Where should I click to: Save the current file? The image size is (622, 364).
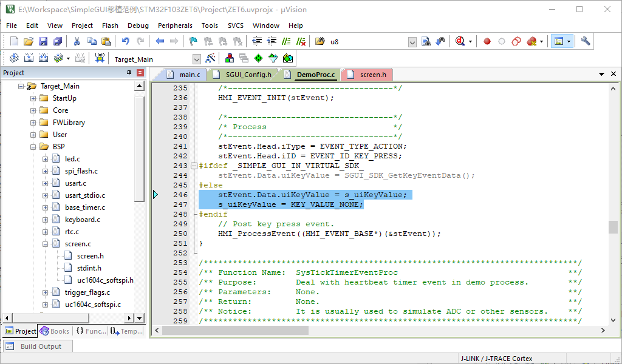43,41
